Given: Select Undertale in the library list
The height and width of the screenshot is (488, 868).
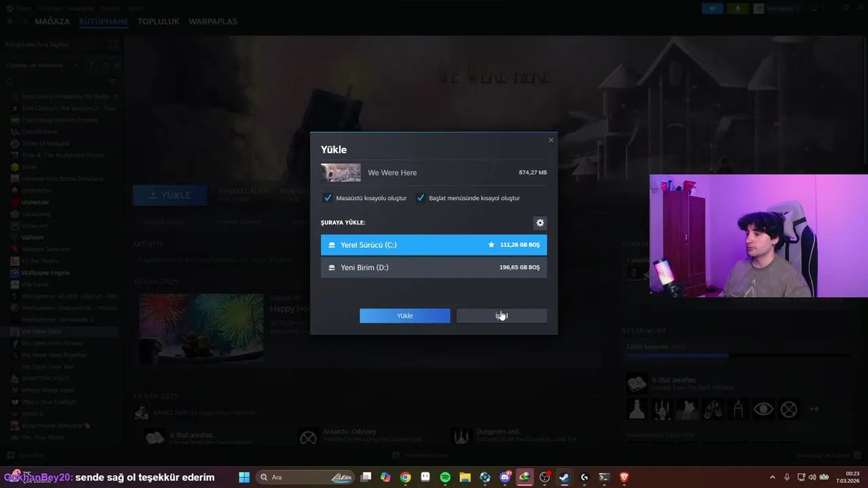Looking at the screenshot, I should [35, 202].
